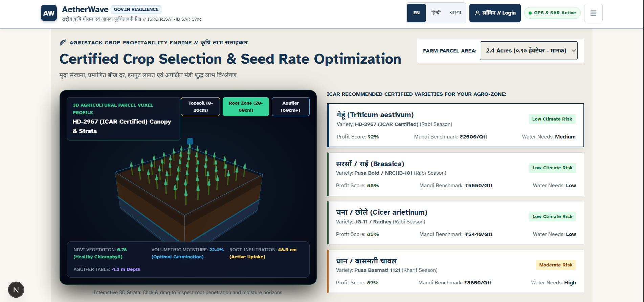Screen dimensions: 644x302
Task: Open the round N developer badge
Action: (x=16, y=290)
